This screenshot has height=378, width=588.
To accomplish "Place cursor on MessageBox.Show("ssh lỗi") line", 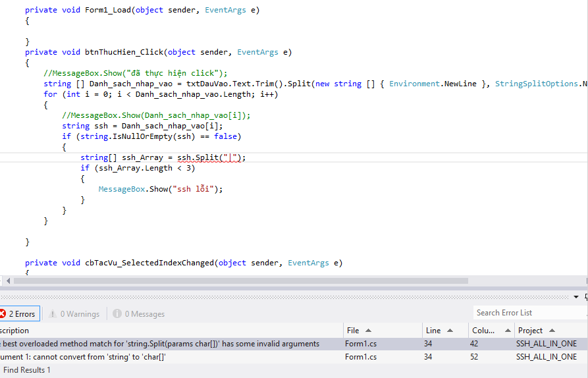I will click(x=161, y=189).
